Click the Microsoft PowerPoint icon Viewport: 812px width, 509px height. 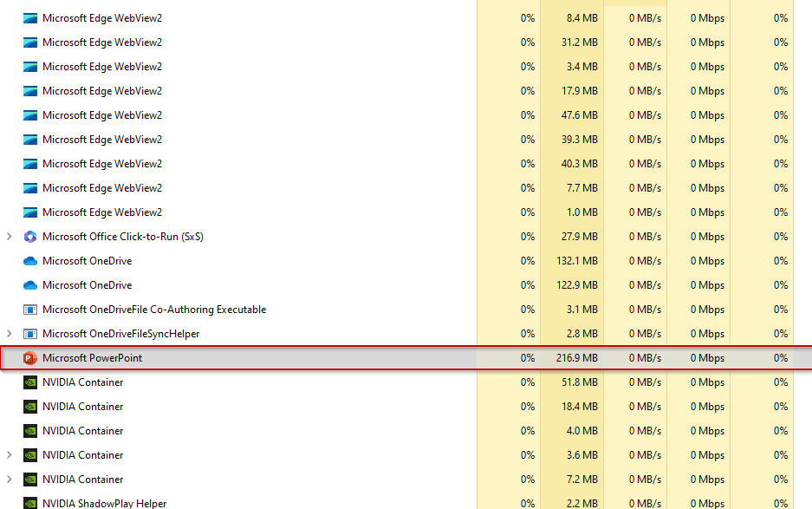pos(30,358)
